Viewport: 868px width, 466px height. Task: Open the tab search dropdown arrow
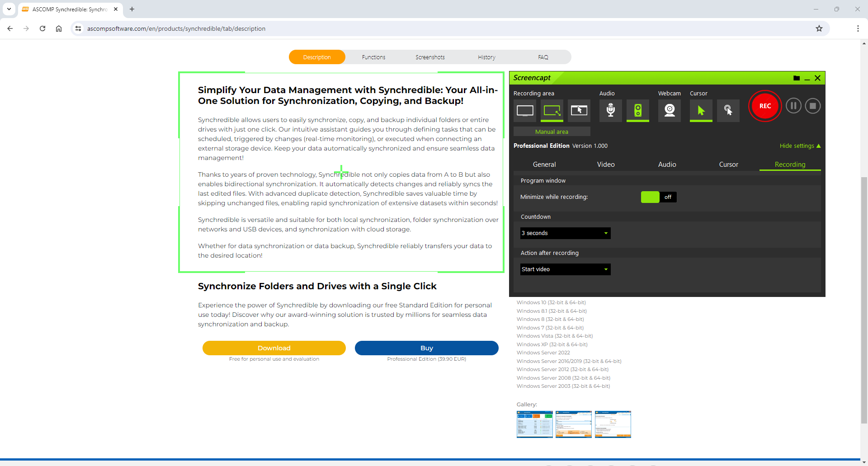(x=9, y=9)
